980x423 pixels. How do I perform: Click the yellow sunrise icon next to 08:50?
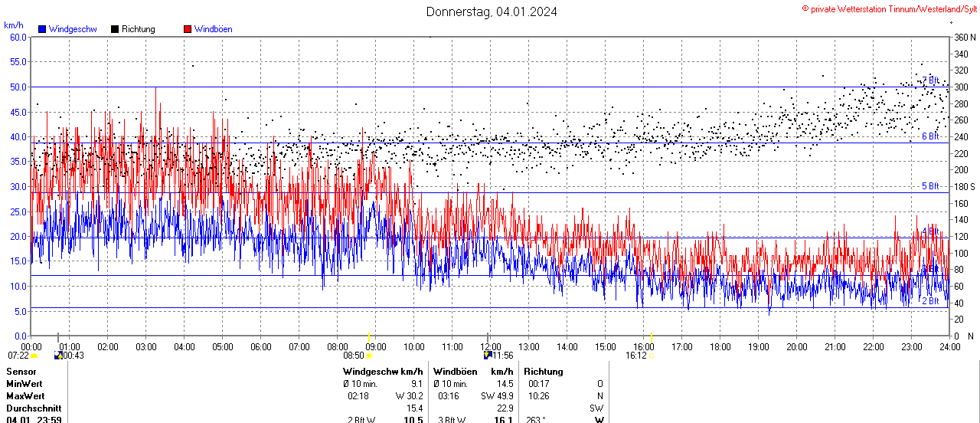click(x=369, y=356)
